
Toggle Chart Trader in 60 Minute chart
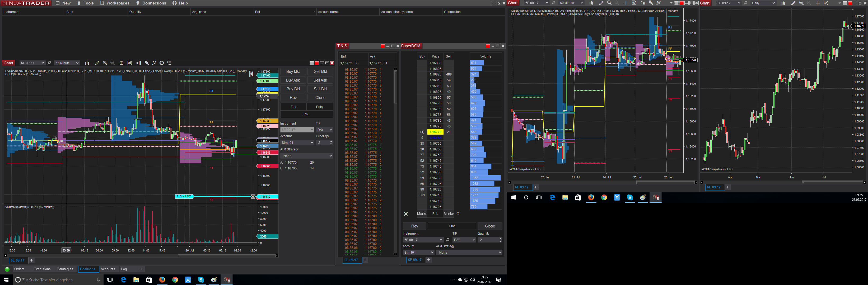point(643,3)
